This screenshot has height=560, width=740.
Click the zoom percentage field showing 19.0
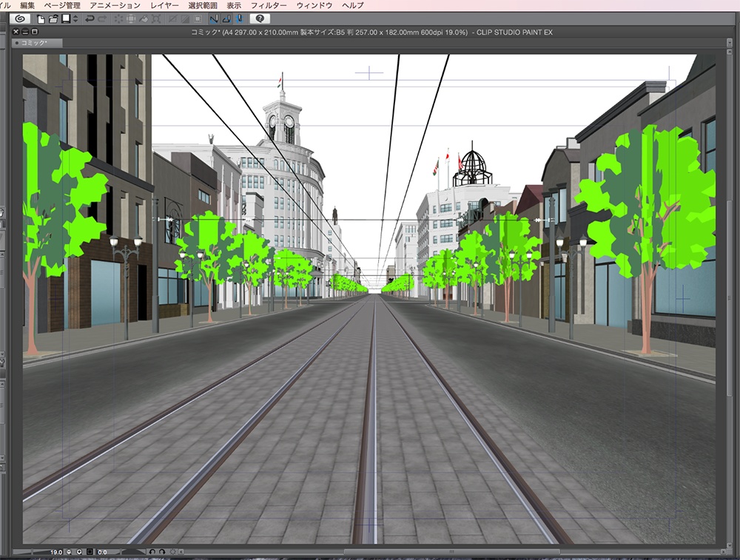tap(56, 552)
